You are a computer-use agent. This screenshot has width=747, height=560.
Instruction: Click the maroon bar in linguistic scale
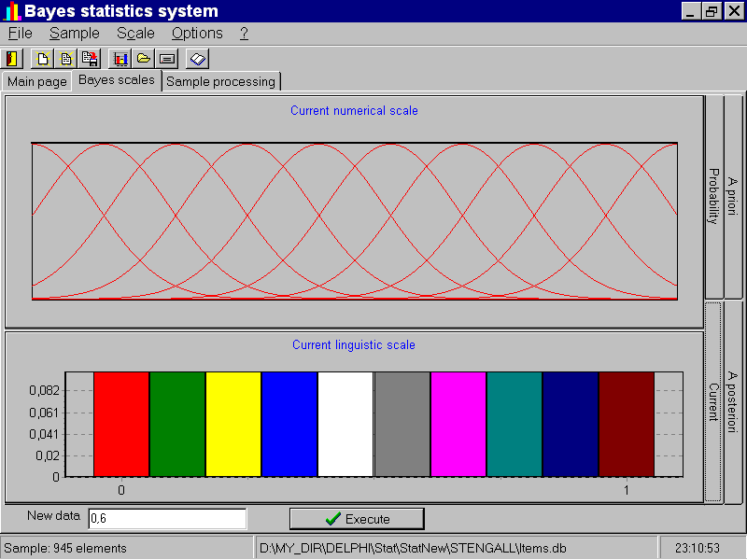[x=627, y=425]
